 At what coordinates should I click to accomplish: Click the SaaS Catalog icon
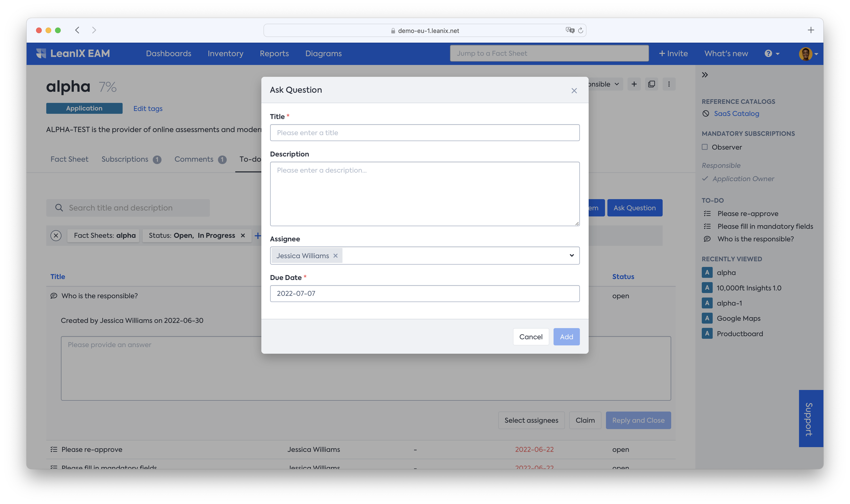pos(706,114)
